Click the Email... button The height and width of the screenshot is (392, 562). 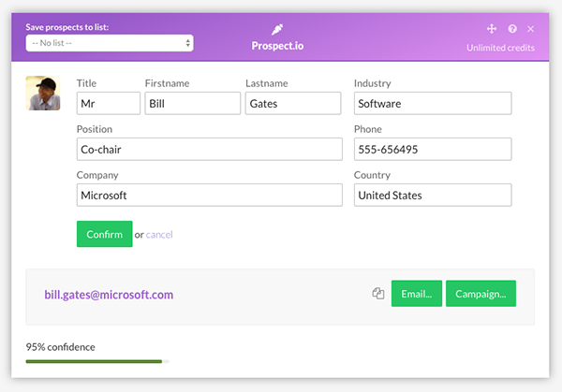(417, 294)
